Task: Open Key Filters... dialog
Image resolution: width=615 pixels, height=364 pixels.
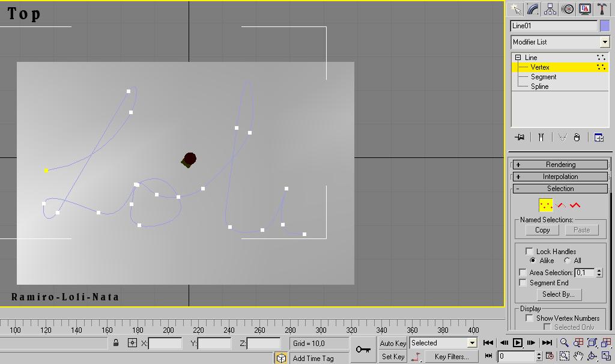Action: coord(452,357)
